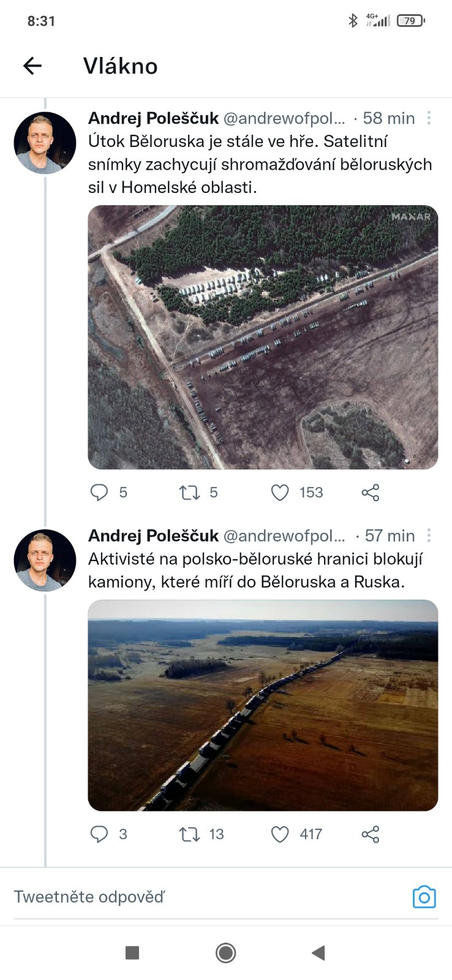Retweet the Belarus satellite imagery tweet
Screen dimensions: 452x980
click(189, 492)
